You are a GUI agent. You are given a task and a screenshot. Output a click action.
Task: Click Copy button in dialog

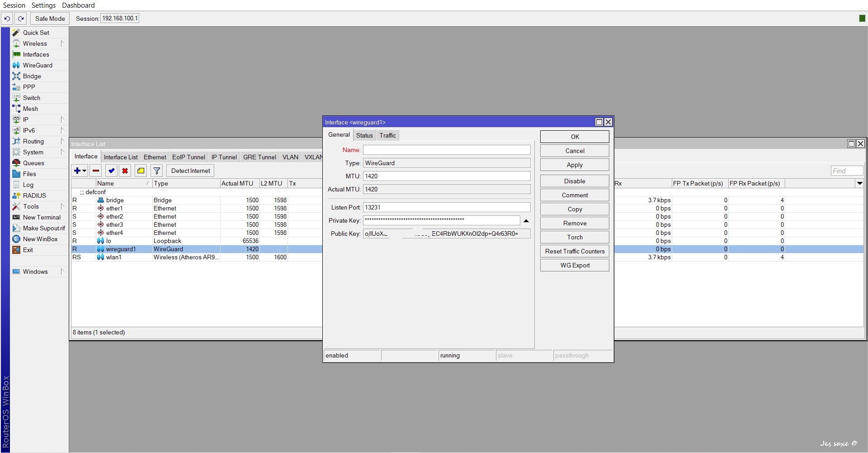(x=575, y=209)
